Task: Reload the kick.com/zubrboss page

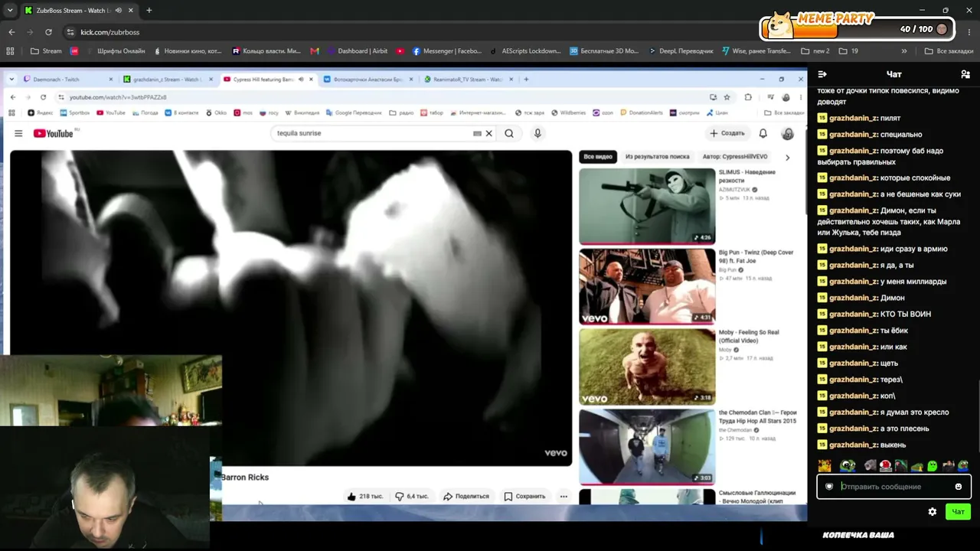Action: pyautogui.click(x=48, y=32)
